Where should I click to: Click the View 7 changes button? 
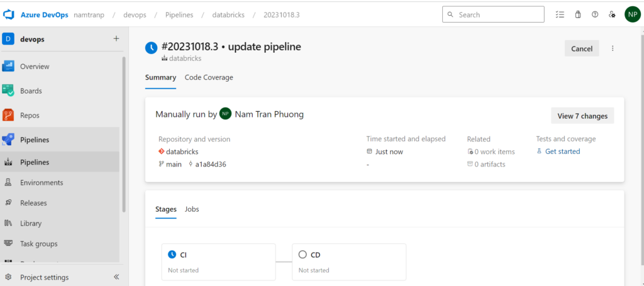[582, 116]
